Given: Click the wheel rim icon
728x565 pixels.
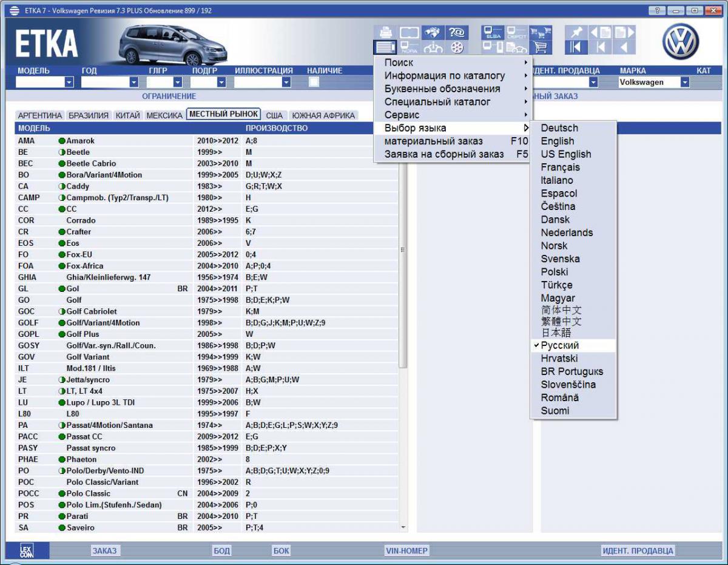Looking at the screenshot, I should (457, 47).
